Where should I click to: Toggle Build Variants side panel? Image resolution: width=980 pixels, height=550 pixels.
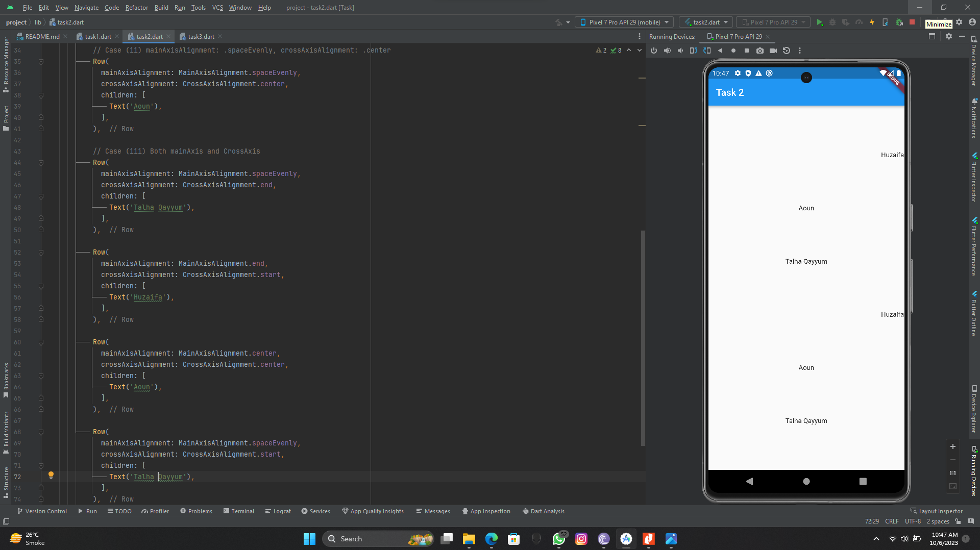tap(6, 432)
